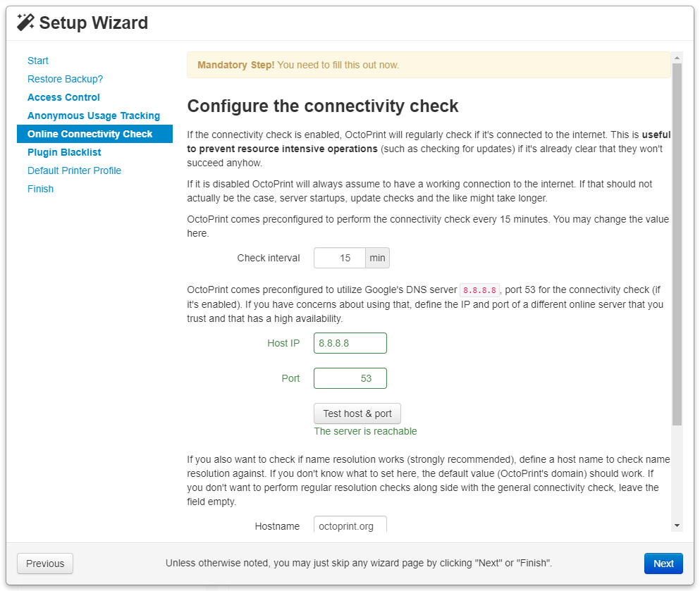Open the Restore Backup? step
The width and height of the screenshot is (700, 591).
point(65,79)
